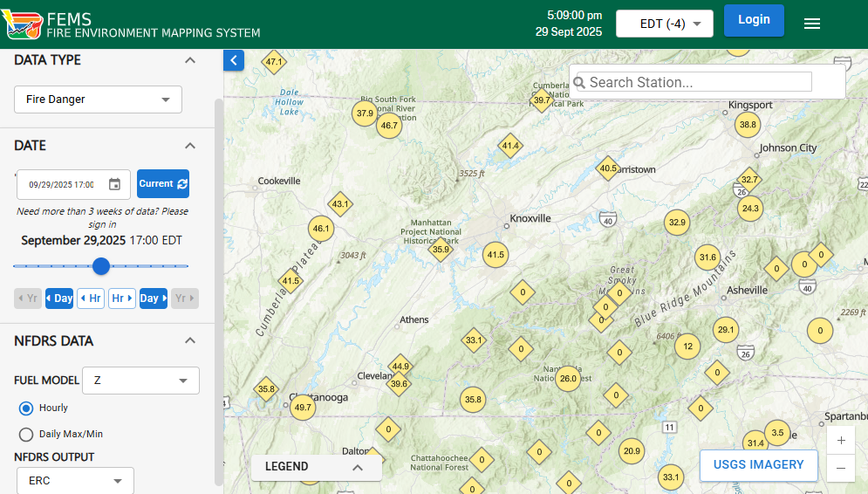Click the map zoom in plus button
Viewport: 868px width, 494px height.
(840, 441)
